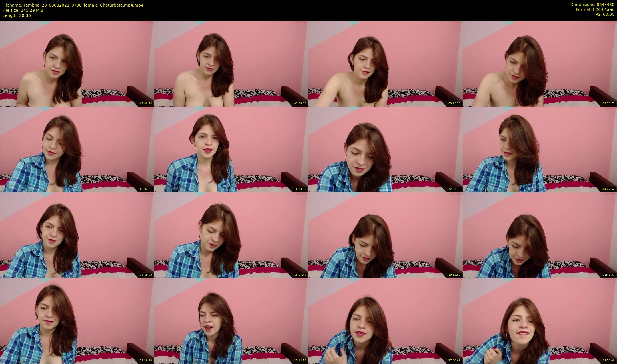Screen dimensions: 617x364
Task: Click the thumbnail stamped 23:29.75
Action: [x=77, y=321]
